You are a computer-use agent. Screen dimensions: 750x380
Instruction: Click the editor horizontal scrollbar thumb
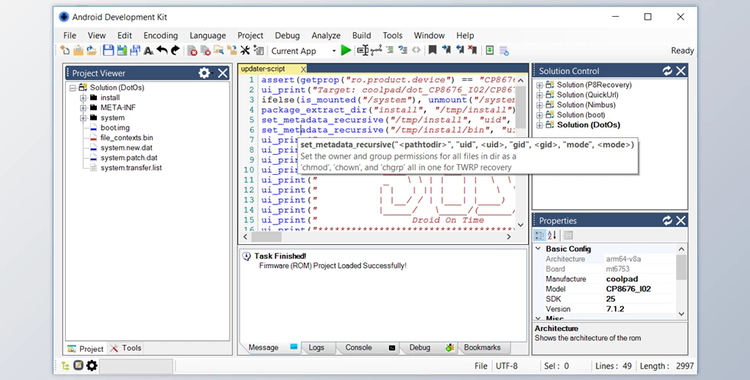click(266, 236)
